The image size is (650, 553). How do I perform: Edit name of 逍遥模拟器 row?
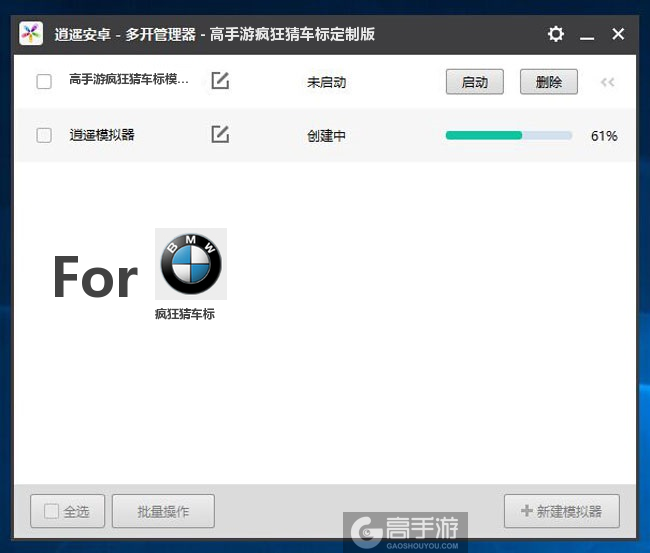220,134
